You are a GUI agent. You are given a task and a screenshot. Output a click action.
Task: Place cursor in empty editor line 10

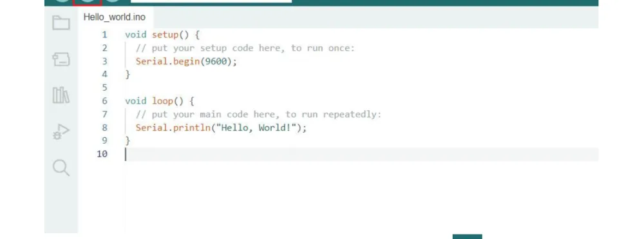click(x=361, y=155)
